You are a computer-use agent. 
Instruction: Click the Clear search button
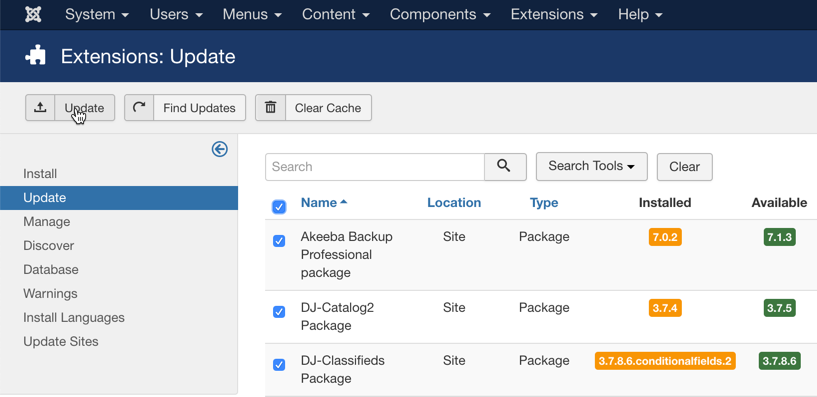(684, 167)
